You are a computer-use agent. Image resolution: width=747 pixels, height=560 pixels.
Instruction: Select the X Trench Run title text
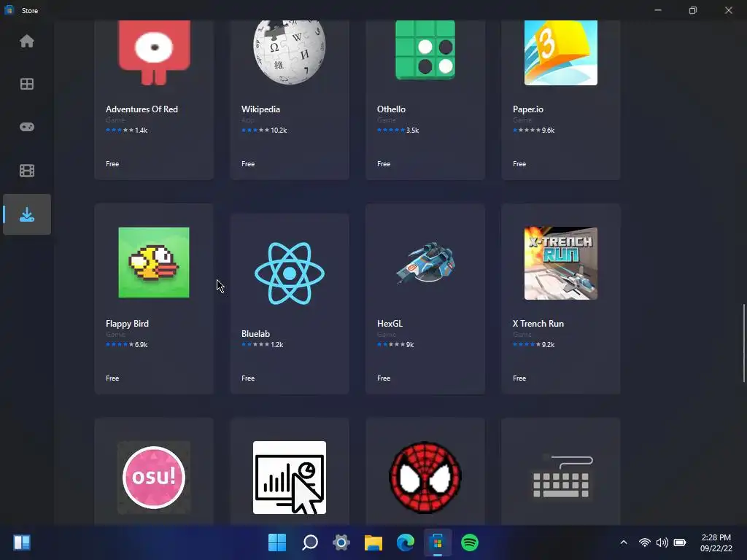(x=538, y=323)
